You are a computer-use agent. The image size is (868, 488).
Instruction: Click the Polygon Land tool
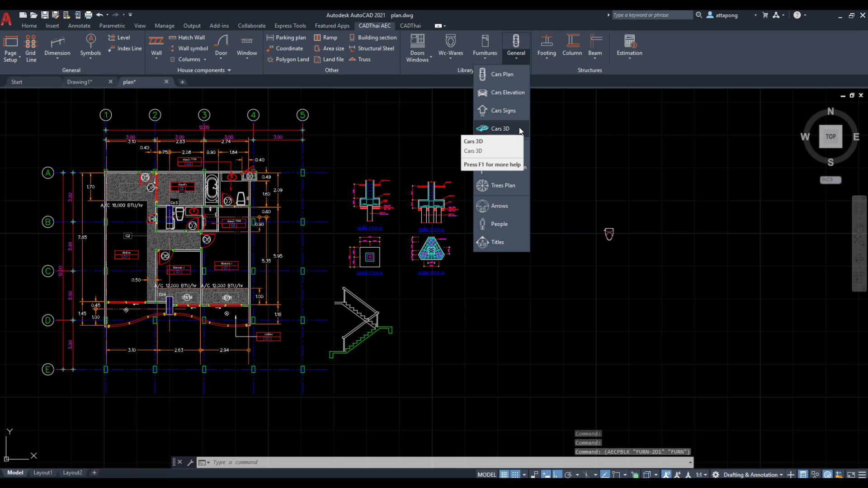[288, 59]
